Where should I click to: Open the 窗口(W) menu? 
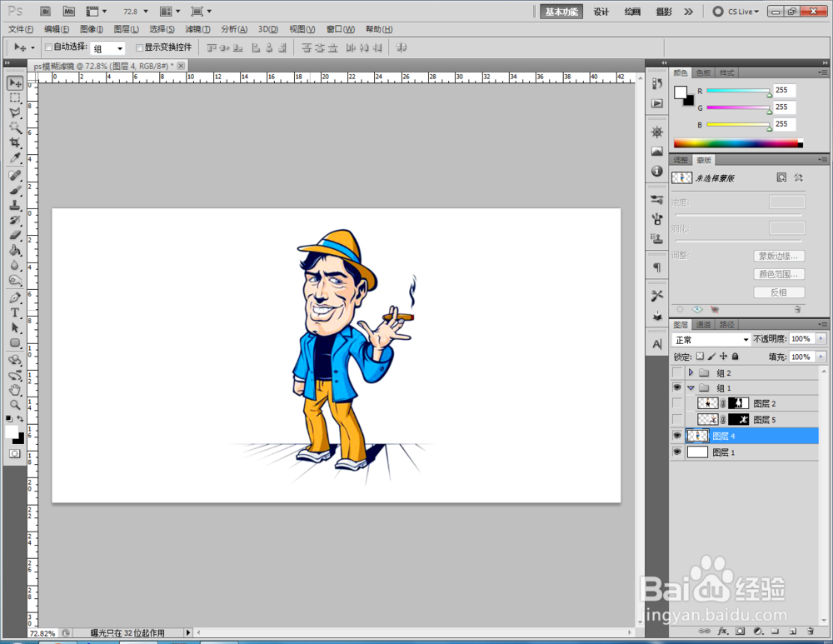(341, 29)
